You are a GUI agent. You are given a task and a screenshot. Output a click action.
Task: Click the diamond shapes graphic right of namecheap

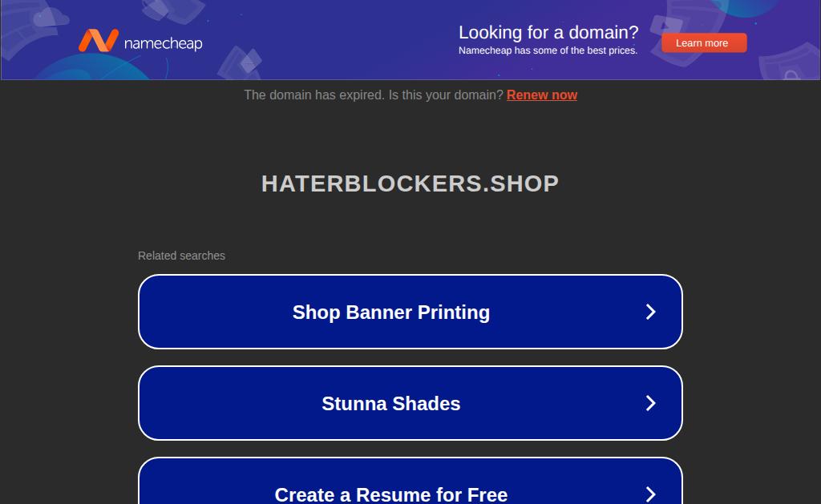pyautogui.click(x=239, y=62)
